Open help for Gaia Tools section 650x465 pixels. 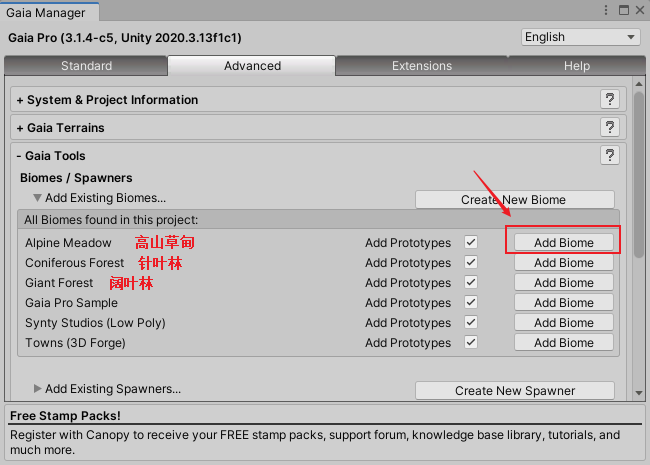tap(610, 155)
